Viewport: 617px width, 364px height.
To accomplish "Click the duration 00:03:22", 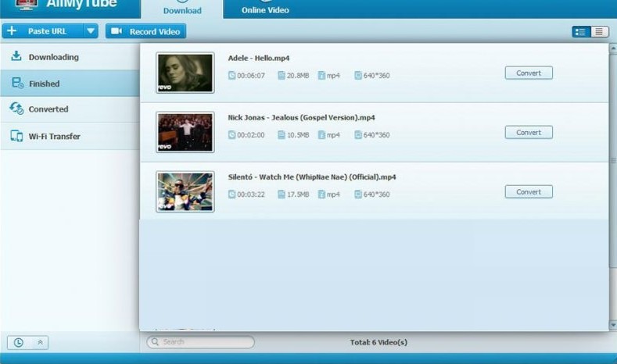I will (251, 194).
